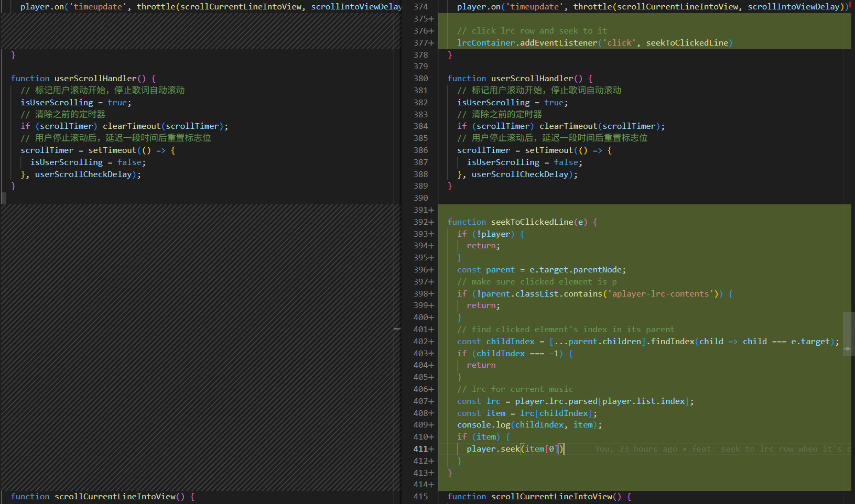Click line number 407+ in gutter
This screenshot has width=855, height=504.
click(424, 401)
